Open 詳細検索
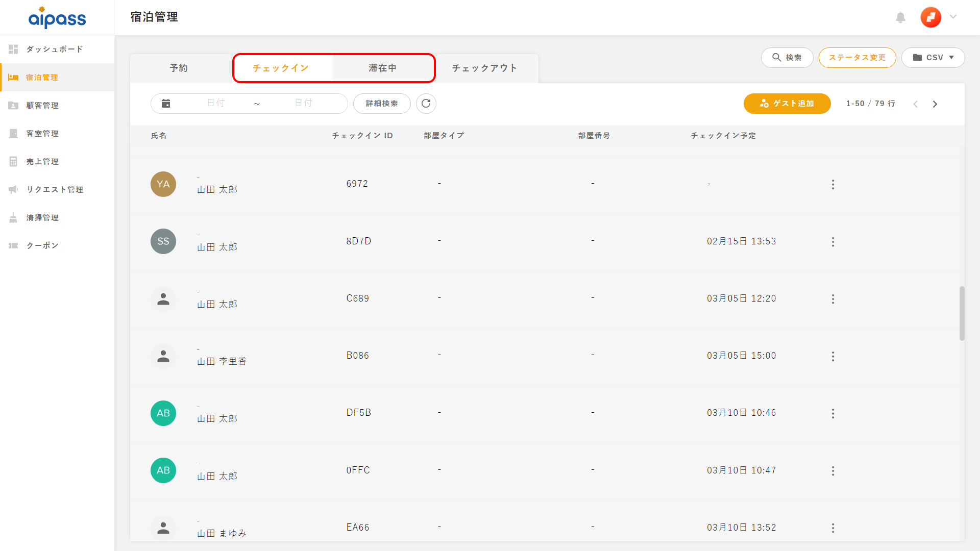This screenshot has width=980, height=551. [382, 104]
